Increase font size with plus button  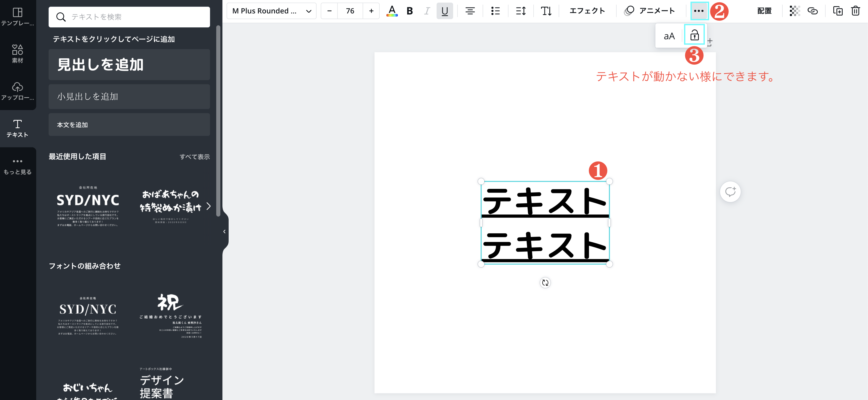point(371,11)
